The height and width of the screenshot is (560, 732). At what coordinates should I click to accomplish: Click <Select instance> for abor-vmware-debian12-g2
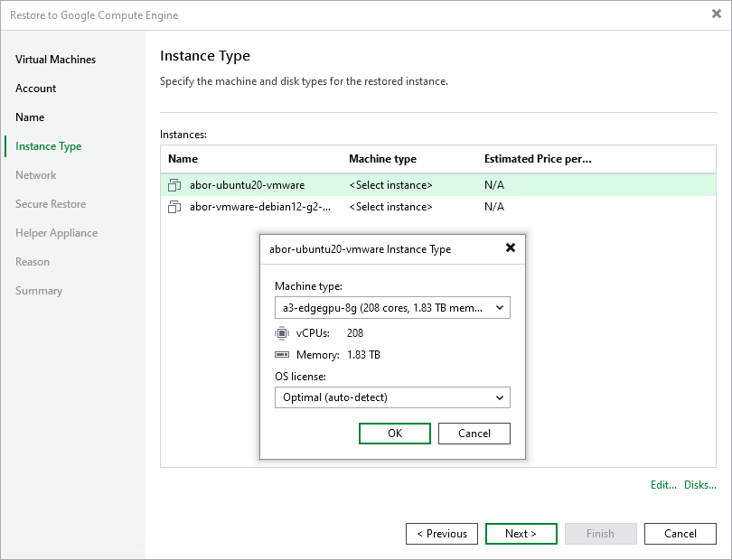(390, 207)
